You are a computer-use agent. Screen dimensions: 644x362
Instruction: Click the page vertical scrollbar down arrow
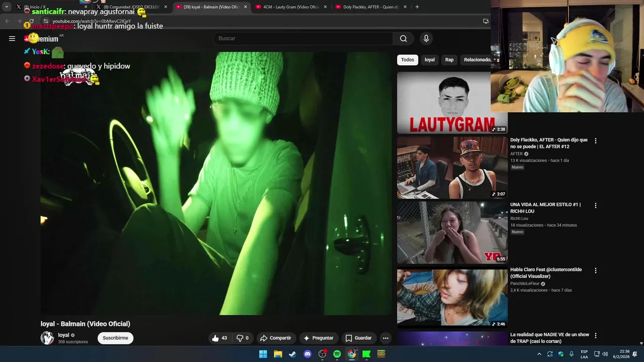pyautogui.click(x=641, y=343)
